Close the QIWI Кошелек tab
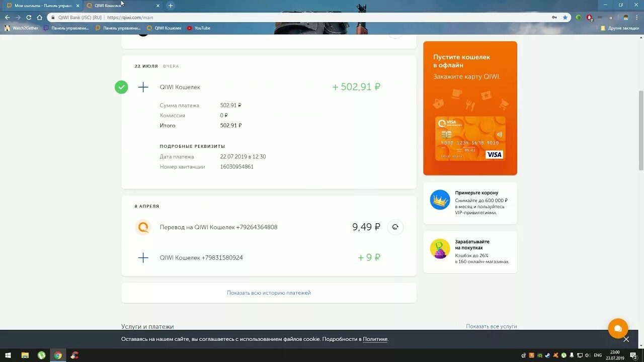The width and height of the screenshot is (644, 362). [158, 6]
